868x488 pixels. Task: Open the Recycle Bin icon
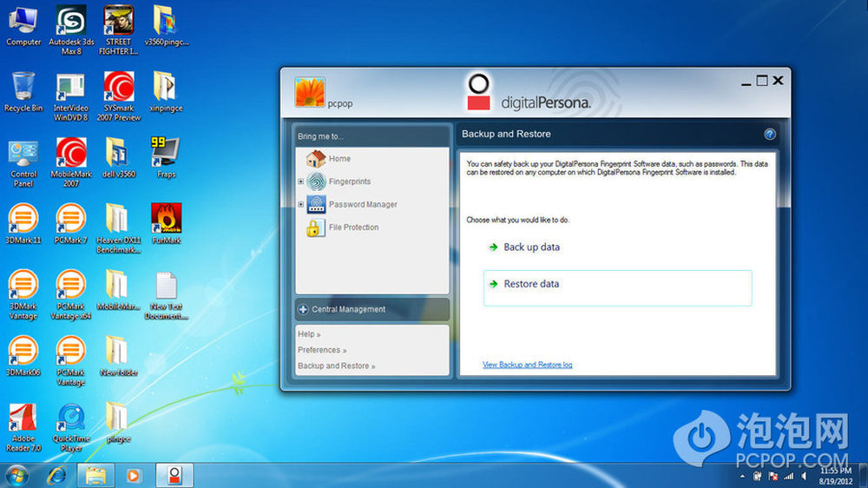(x=23, y=93)
